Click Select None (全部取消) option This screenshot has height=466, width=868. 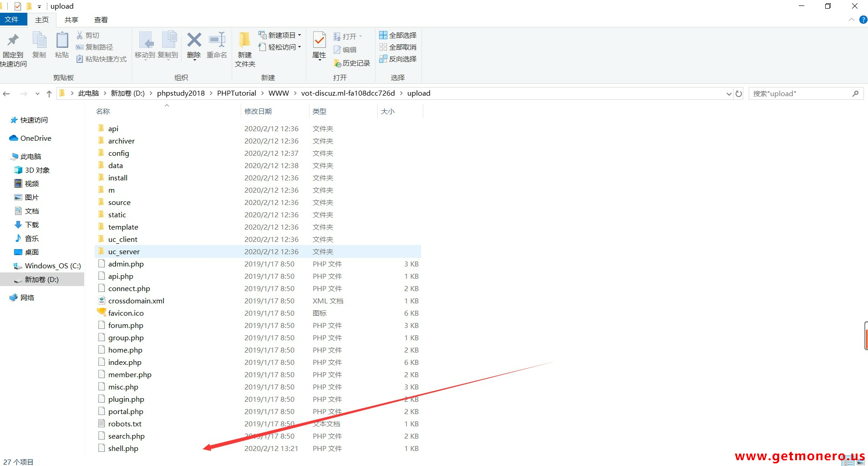click(398, 47)
